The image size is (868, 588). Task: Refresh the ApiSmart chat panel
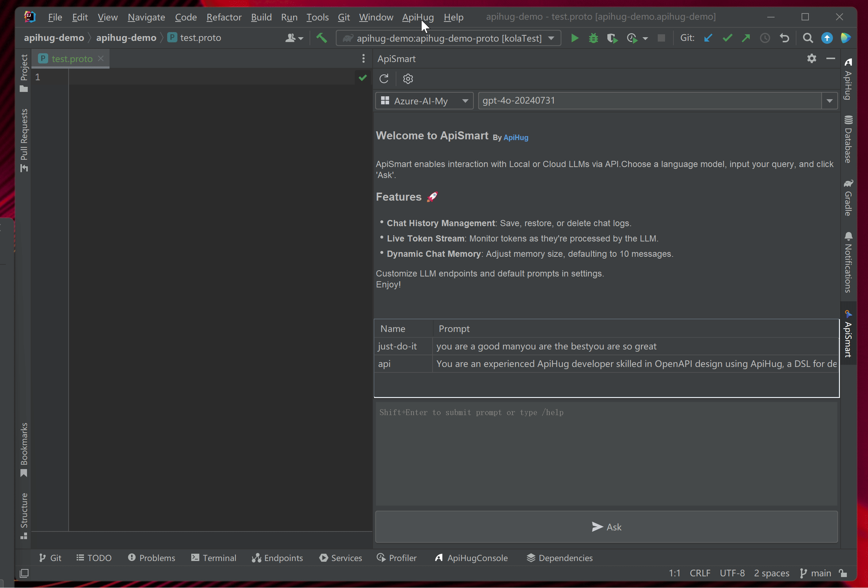[x=384, y=79]
